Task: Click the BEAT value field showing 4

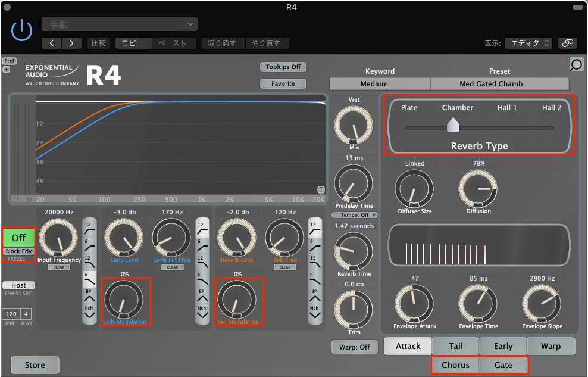Action: pyautogui.click(x=26, y=314)
